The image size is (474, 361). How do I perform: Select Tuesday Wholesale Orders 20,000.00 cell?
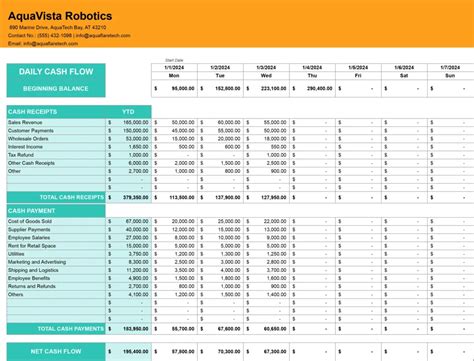(220, 139)
